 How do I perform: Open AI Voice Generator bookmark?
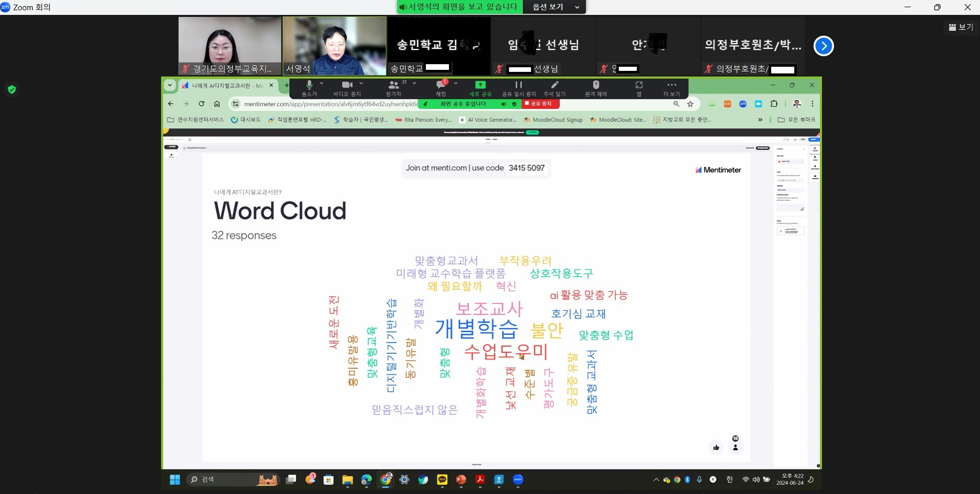pyautogui.click(x=488, y=120)
